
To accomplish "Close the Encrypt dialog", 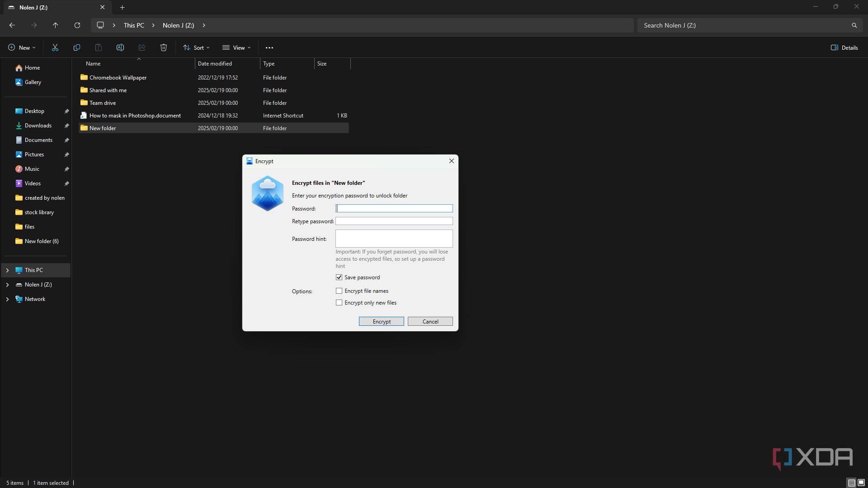I will (451, 161).
